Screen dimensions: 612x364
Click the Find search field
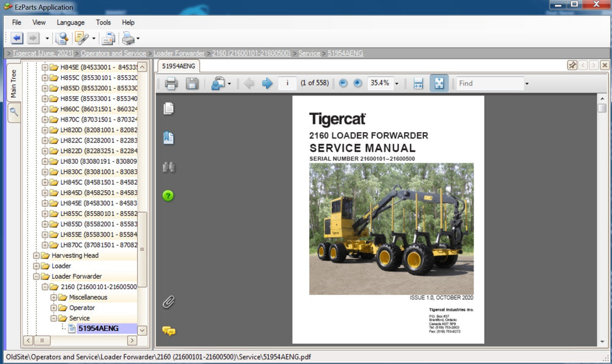489,84
